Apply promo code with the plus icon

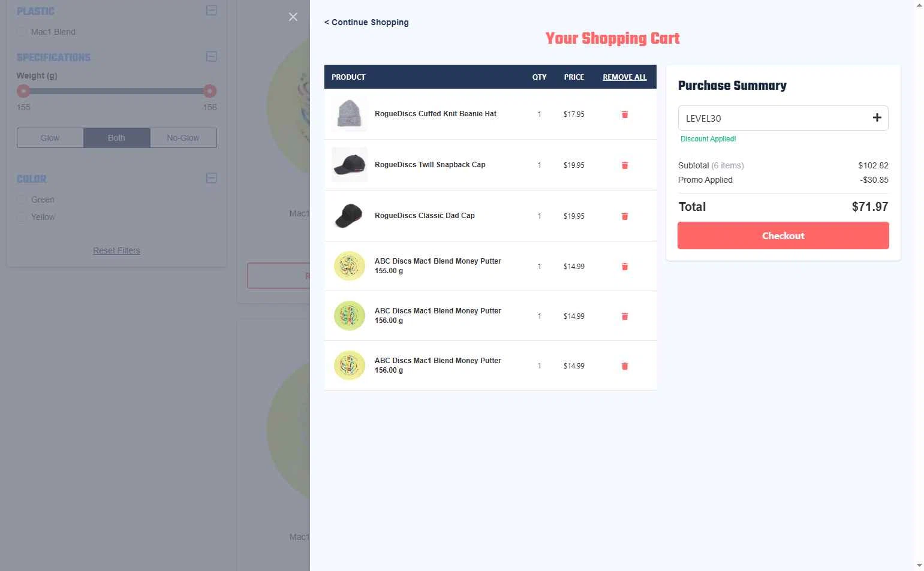coord(877,117)
